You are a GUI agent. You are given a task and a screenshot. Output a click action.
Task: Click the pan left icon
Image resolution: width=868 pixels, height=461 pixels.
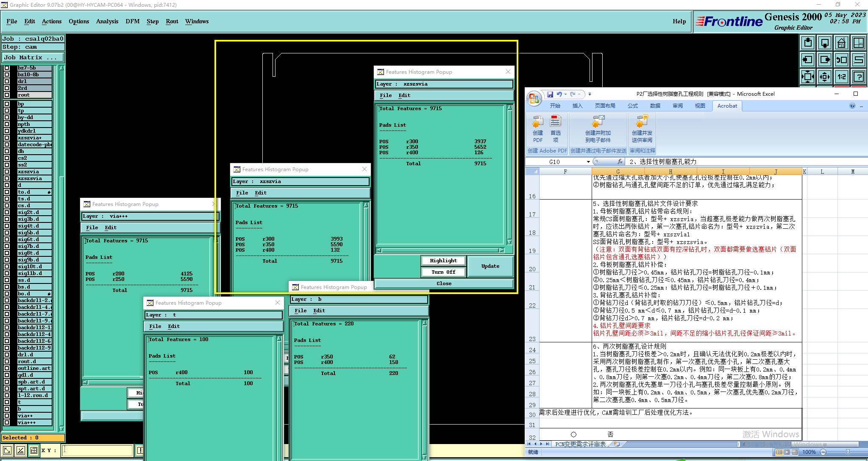click(x=808, y=60)
